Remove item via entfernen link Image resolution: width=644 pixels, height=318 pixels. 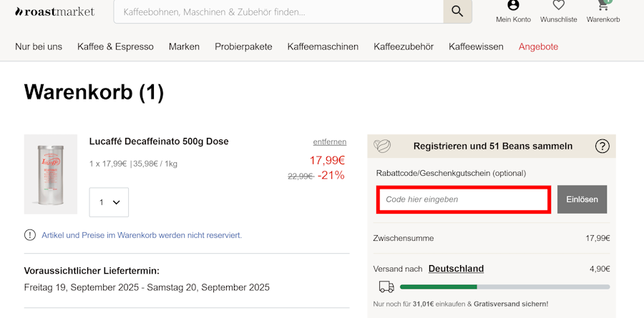coord(329,142)
